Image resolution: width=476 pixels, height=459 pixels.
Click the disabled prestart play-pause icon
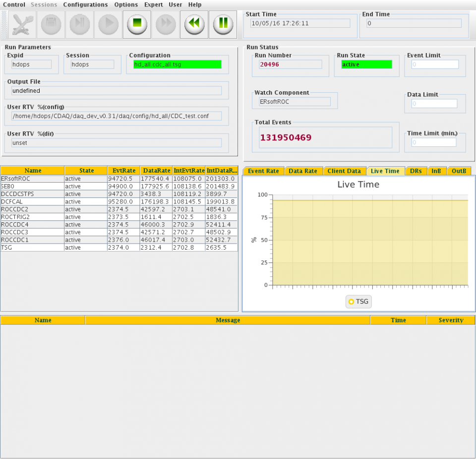[80, 24]
